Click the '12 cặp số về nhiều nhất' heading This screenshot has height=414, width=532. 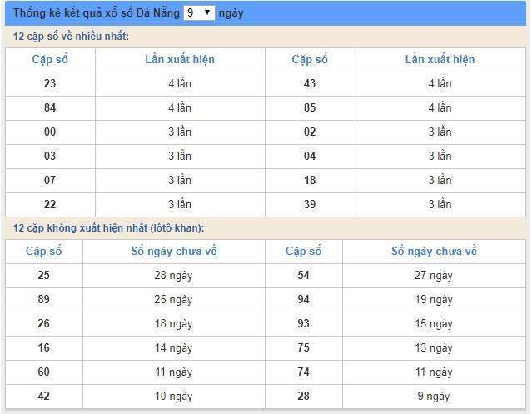(x=72, y=37)
